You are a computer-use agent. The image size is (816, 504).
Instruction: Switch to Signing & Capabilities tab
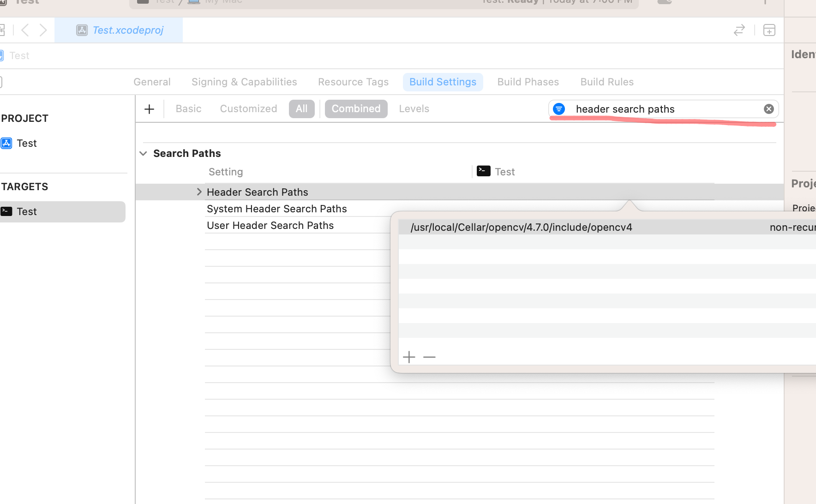(x=244, y=82)
